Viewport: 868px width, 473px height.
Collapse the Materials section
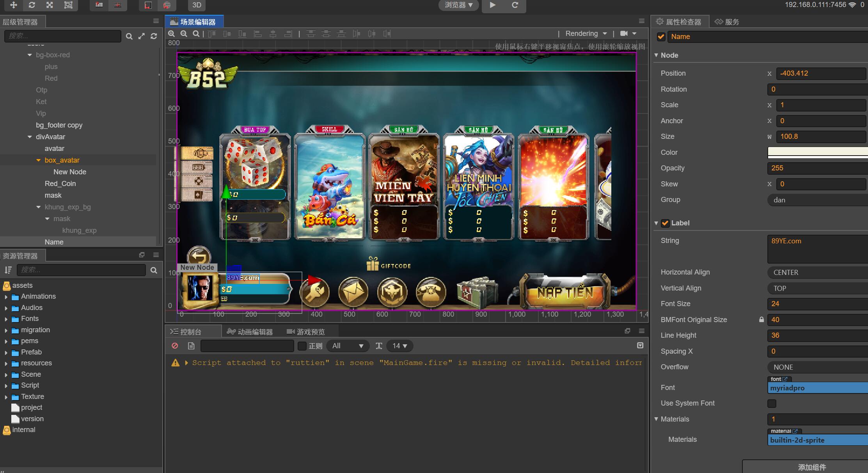(x=656, y=419)
